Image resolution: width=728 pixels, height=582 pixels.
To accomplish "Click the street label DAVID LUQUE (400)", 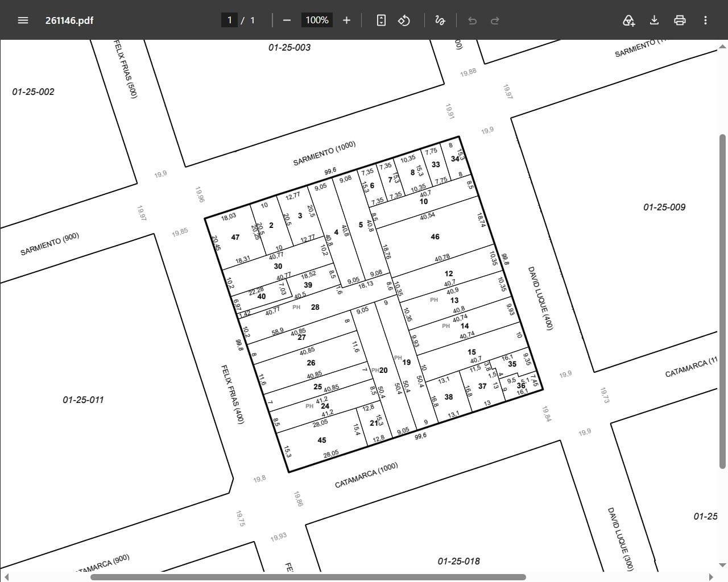I will (x=540, y=297).
